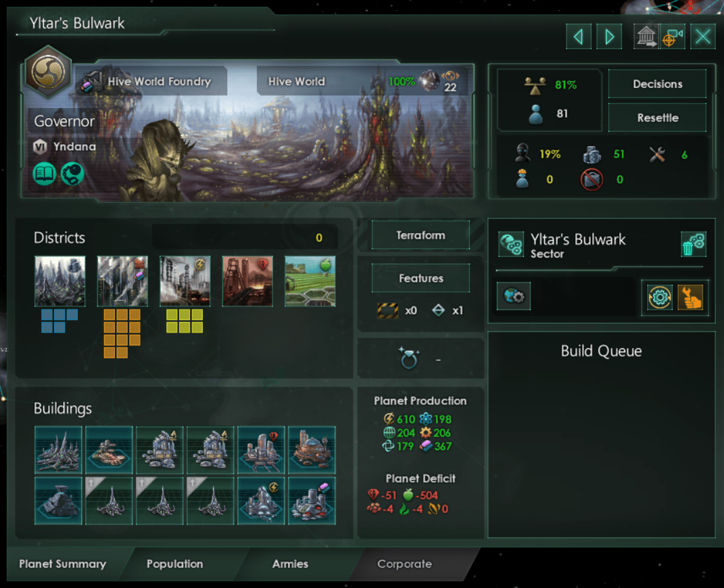
Task: Click the delete sector trash icon
Action: tap(694, 244)
